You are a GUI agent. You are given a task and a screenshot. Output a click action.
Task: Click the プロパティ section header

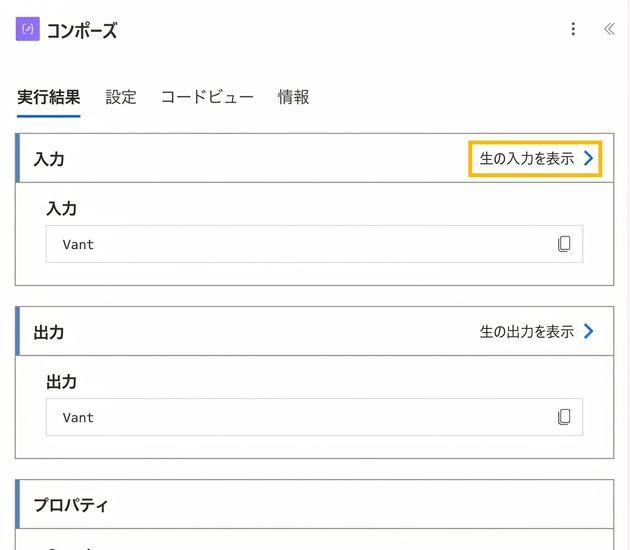point(315,504)
